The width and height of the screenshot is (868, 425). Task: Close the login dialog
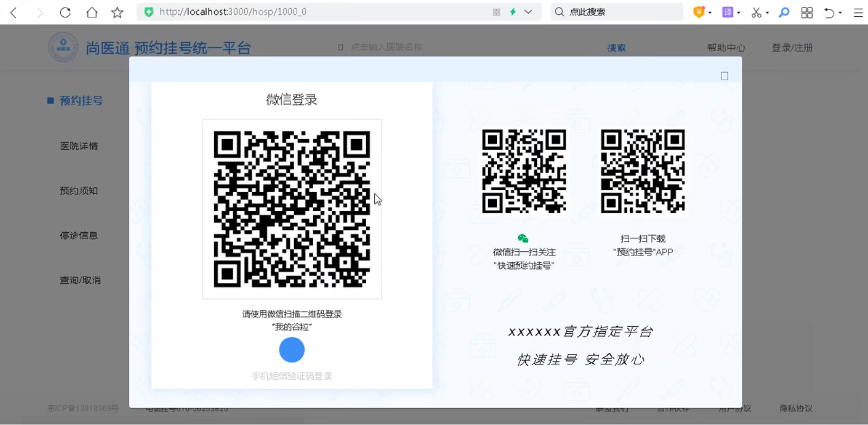[724, 76]
